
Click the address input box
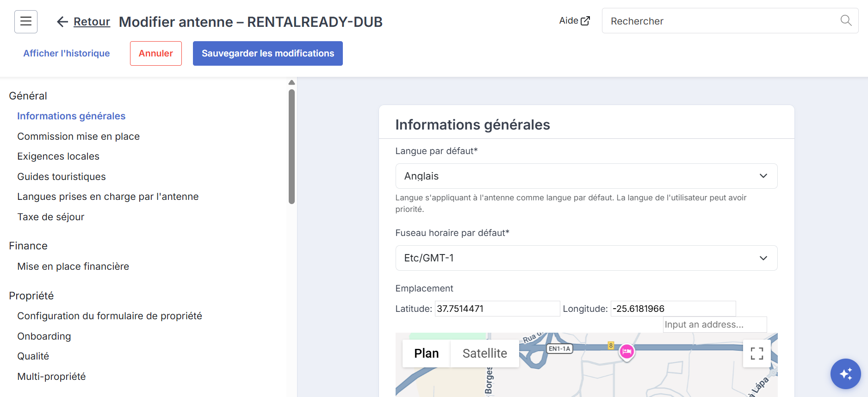(715, 324)
